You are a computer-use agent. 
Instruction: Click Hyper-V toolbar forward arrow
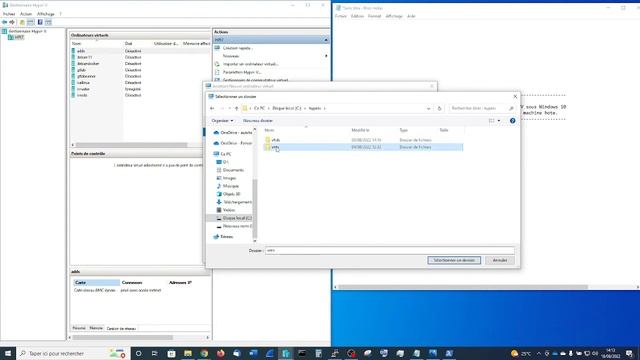(12, 22)
